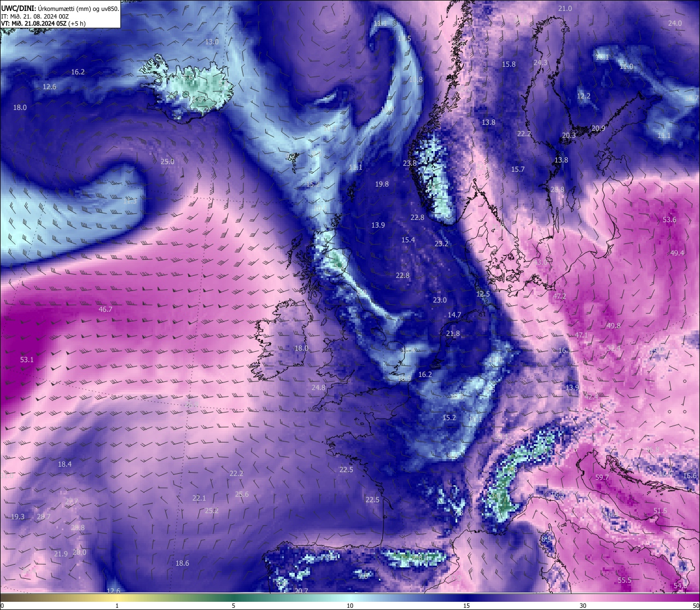Click the map value 25.6
700x610 pixels.
coord(242,495)
